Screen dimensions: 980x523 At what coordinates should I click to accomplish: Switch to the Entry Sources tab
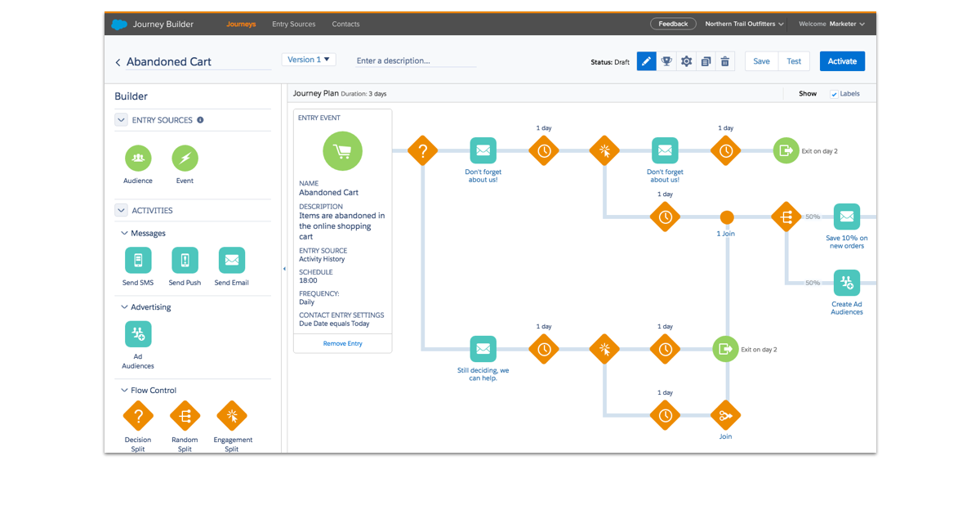click(293, 25)
